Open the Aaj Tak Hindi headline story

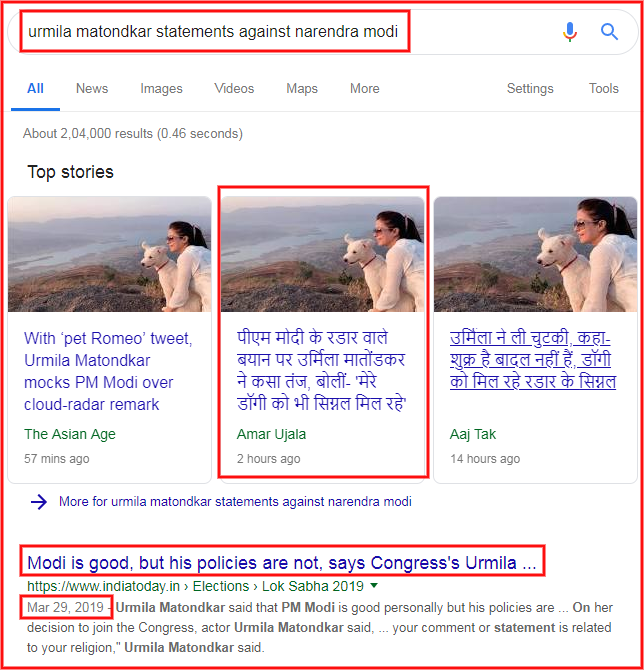532,360
